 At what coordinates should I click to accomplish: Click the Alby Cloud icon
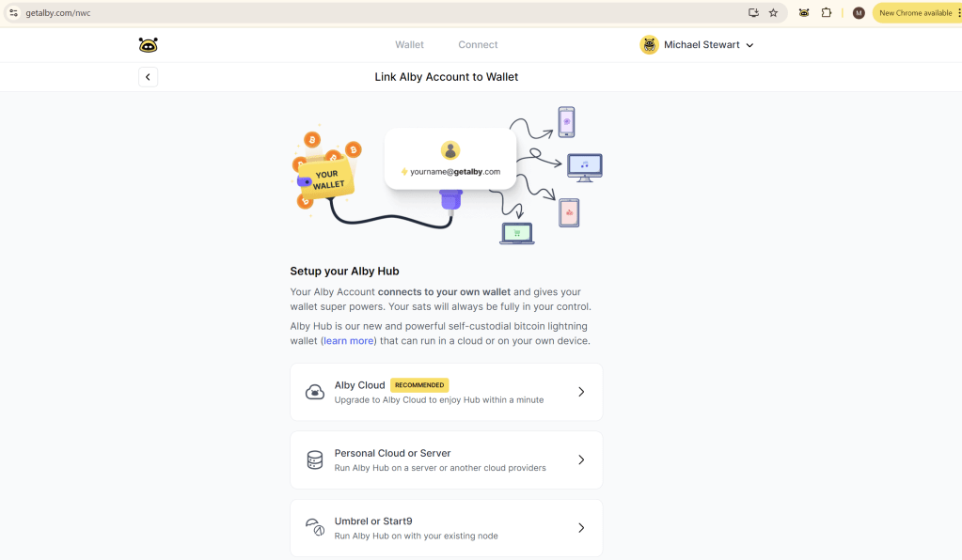coord(315,392)
